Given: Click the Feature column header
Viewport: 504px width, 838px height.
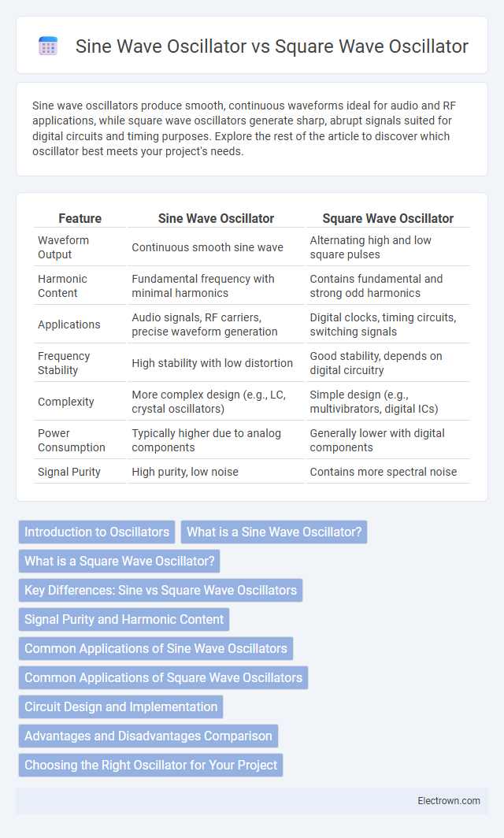Looking at the screenshot, I should pos(80,218).
